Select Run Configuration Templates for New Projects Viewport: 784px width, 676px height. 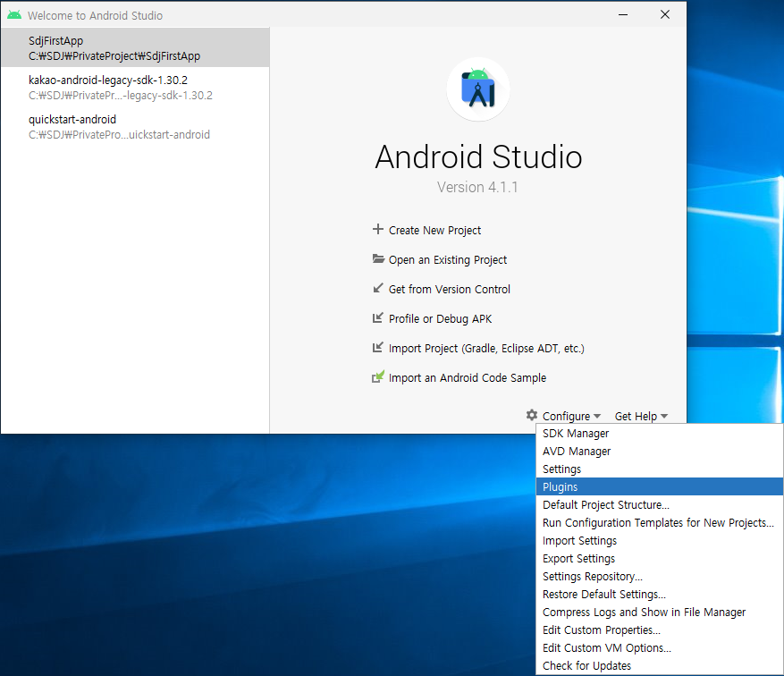660,523
